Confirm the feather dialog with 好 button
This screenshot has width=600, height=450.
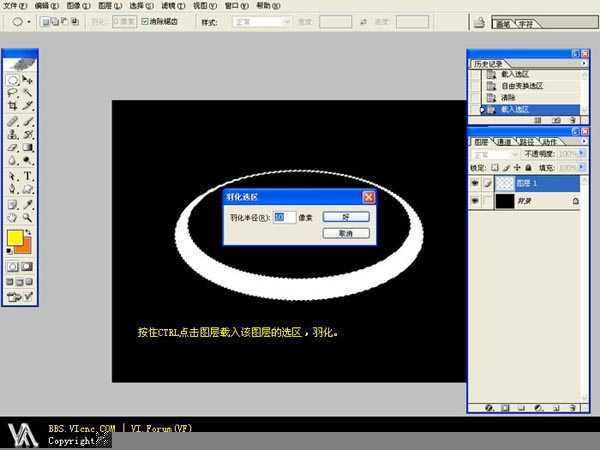[x=346, y=217]
